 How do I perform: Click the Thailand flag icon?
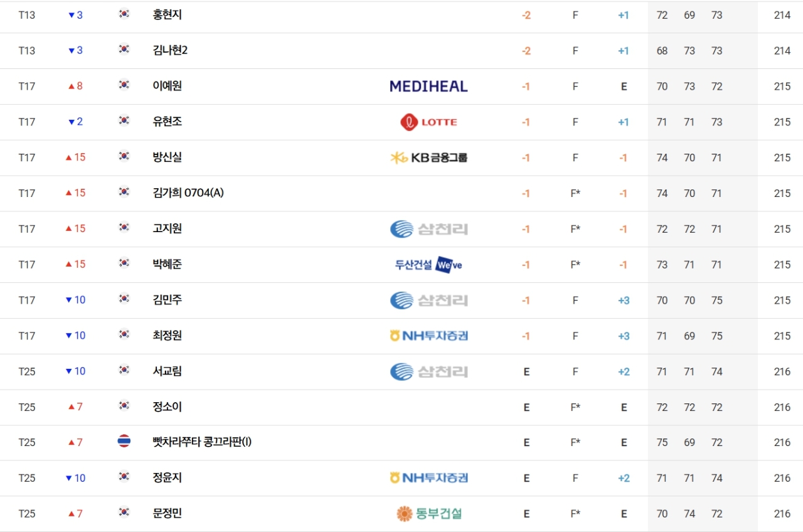click(x=124, y=442)
